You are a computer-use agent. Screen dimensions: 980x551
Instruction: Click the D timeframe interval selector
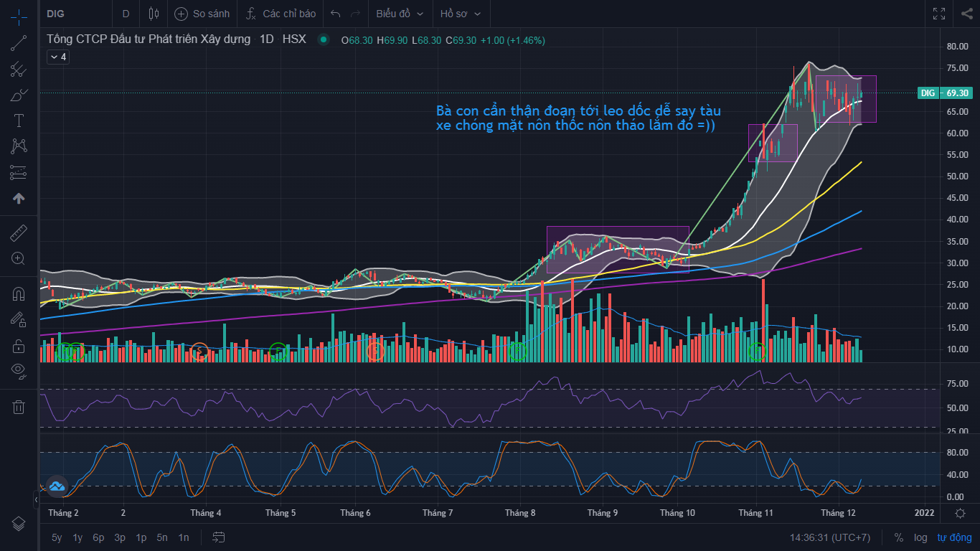pyautogui.click(x=126, y=14)
